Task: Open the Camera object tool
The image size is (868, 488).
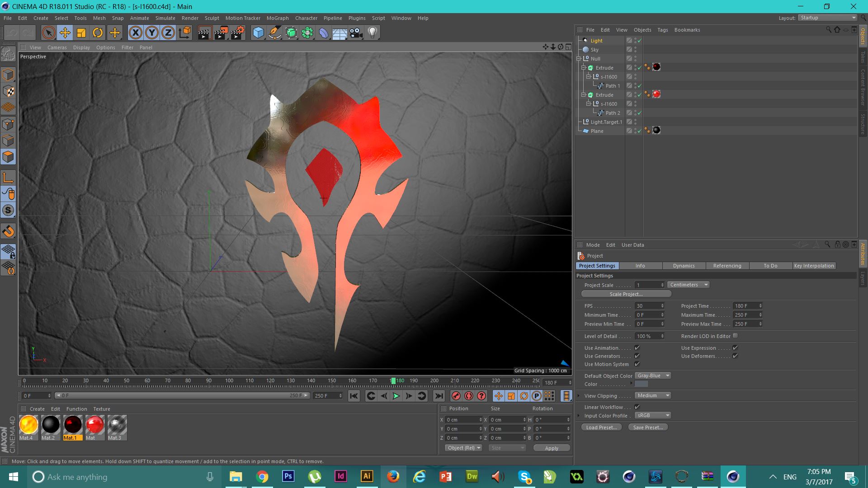Action: [356, 33]
